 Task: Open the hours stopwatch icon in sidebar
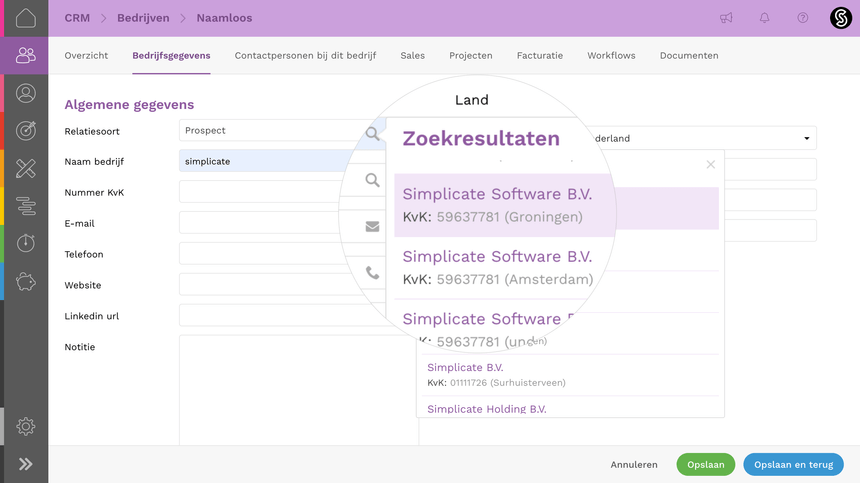[25, 243]
